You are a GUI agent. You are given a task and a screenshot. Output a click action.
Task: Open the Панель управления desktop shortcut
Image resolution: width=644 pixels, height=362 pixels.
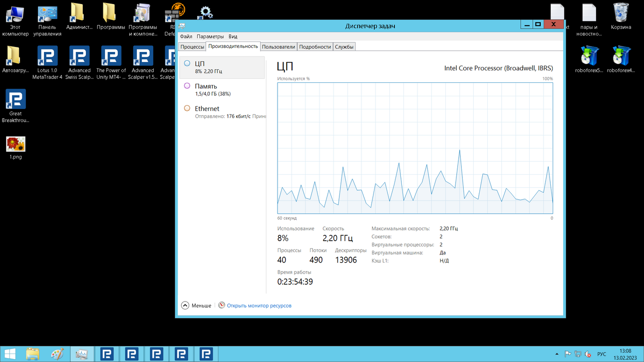(47, 20)
